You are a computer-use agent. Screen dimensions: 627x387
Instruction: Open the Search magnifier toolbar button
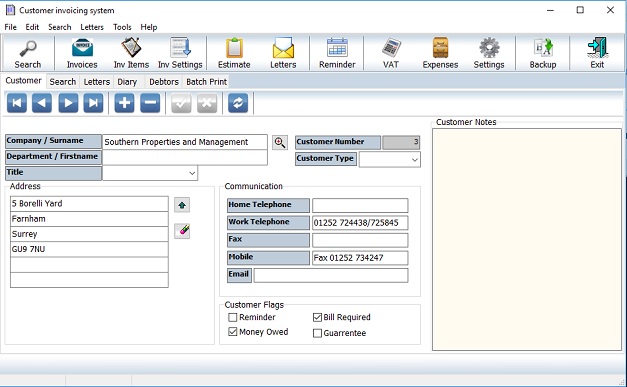(x=28, y=54)
